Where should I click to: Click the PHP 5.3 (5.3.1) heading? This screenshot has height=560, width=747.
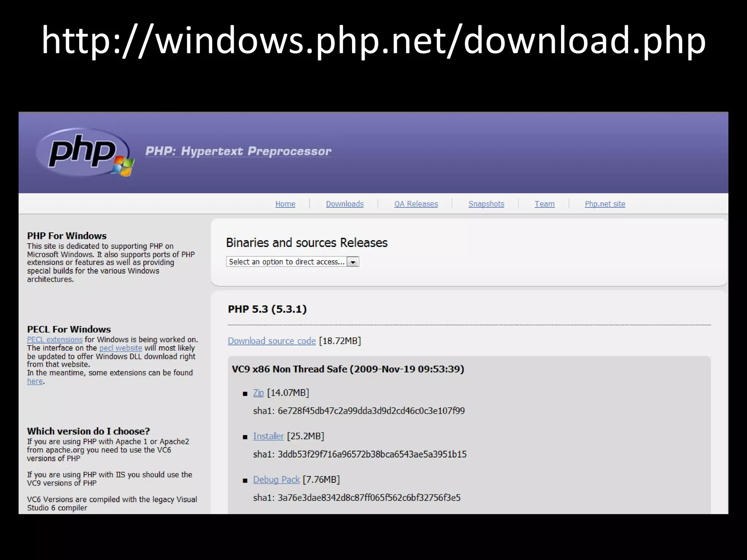pos(267,309)
